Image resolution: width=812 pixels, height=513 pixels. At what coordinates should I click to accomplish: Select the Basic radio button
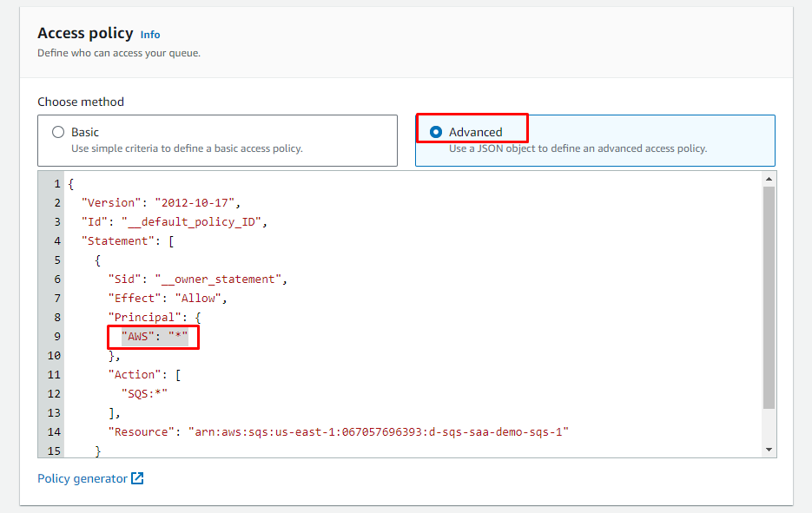(x=58, y=132)
